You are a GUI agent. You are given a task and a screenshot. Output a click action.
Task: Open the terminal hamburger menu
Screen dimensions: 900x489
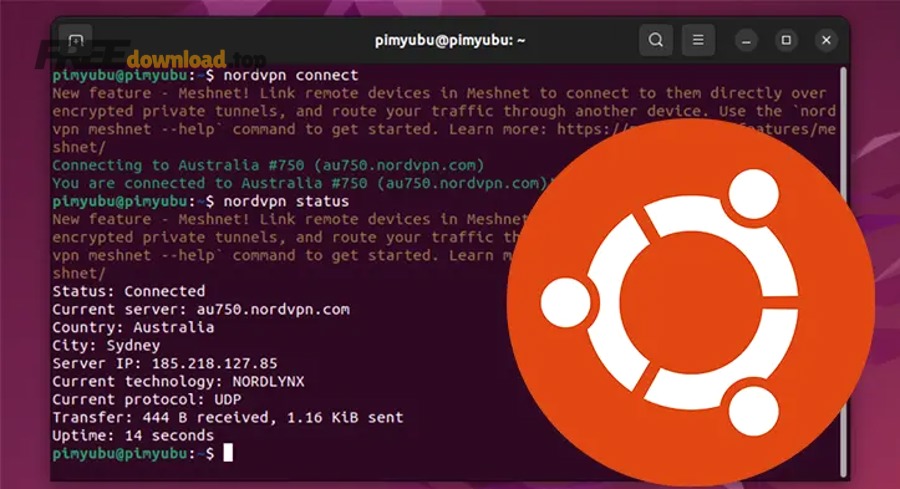click(698, 40)
